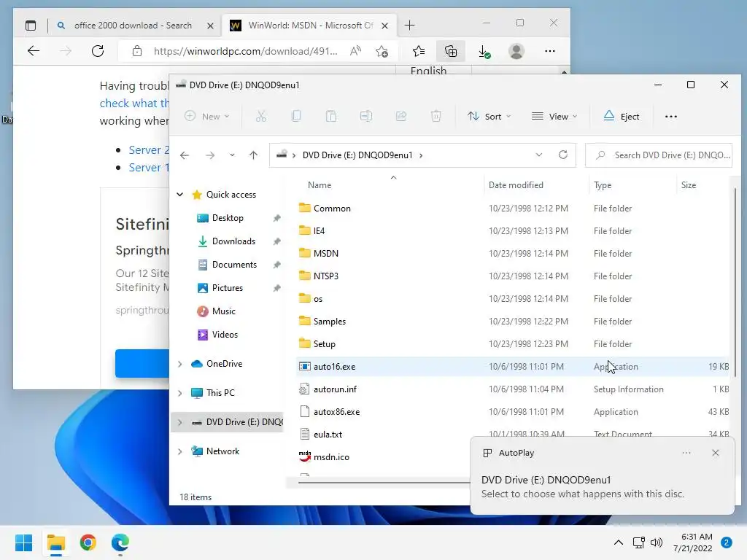
Task: Click the AutoPlay DVD Drive notification message
Action: (582, 486)
